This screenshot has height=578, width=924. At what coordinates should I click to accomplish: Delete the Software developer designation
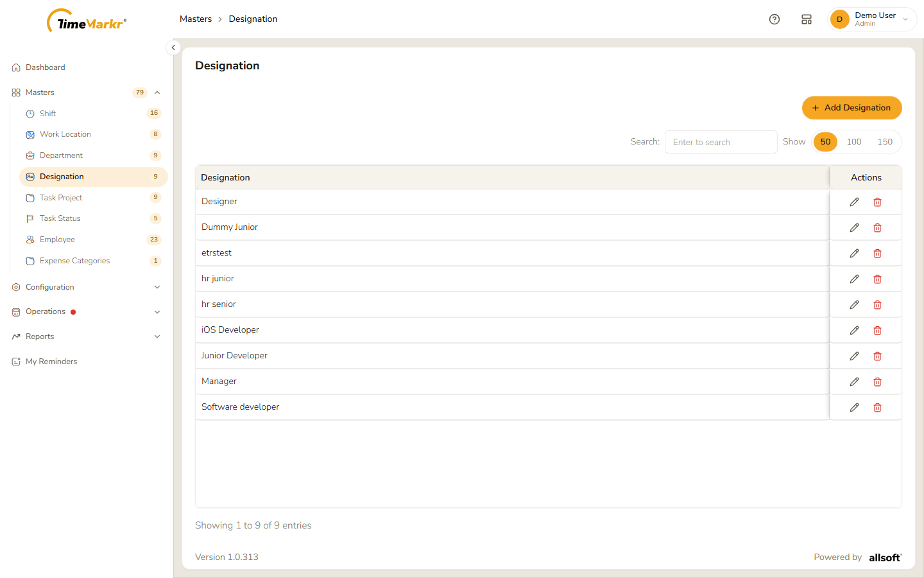[x=877, y=408]
